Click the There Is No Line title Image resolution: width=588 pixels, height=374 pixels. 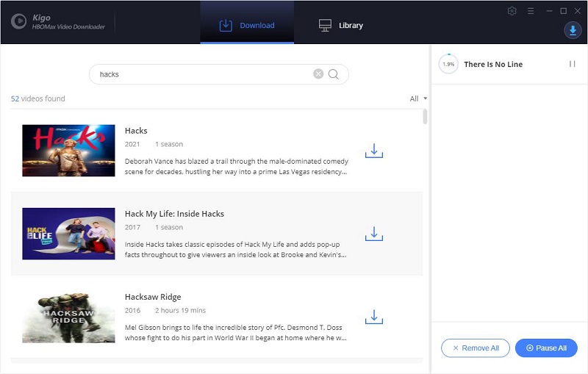[493, 64]
